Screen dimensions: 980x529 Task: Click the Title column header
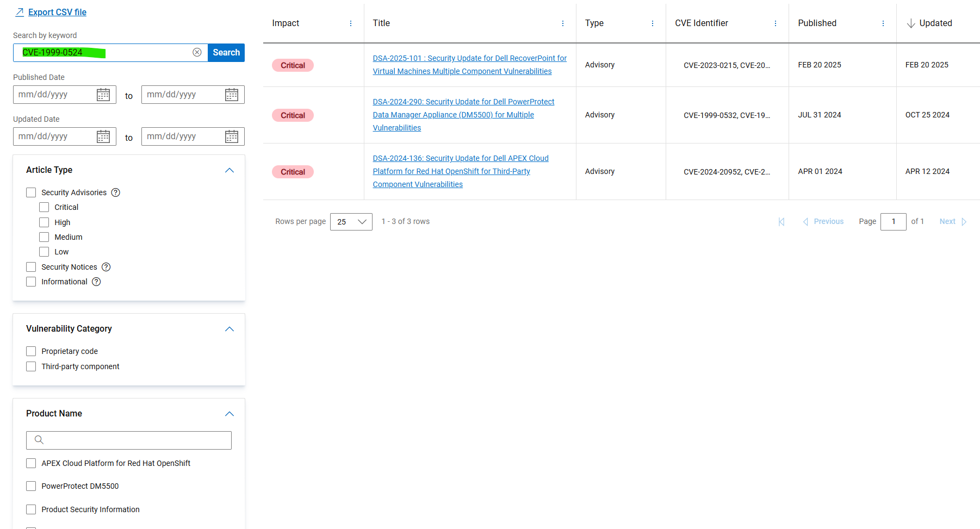coord(381,23)
